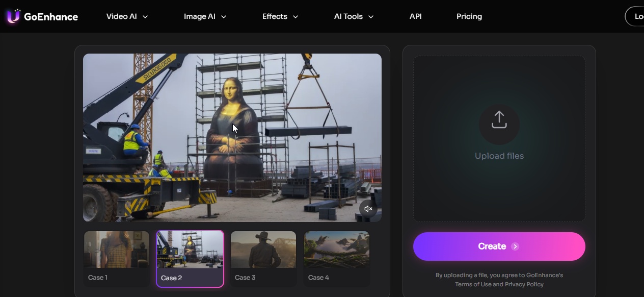Open the Terms of Use link
Image resolution: width=644 pixels, height=297 pixels.
click(473, 284)
